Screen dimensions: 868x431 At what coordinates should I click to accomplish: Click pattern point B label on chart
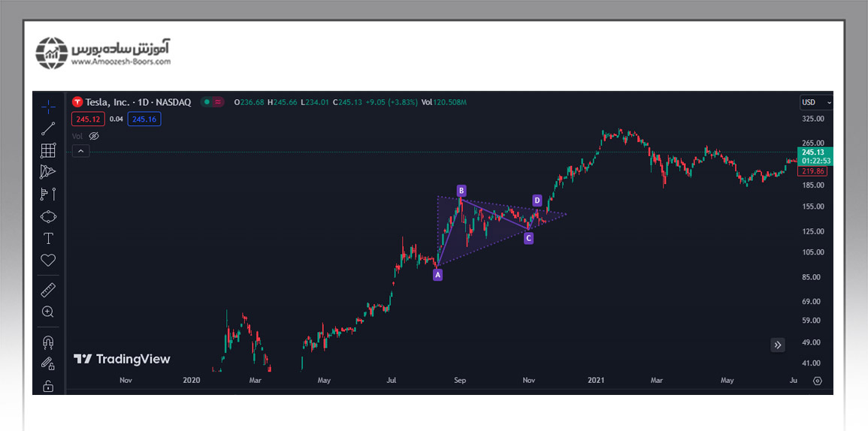pyautogui.click(x=461, y=190)
